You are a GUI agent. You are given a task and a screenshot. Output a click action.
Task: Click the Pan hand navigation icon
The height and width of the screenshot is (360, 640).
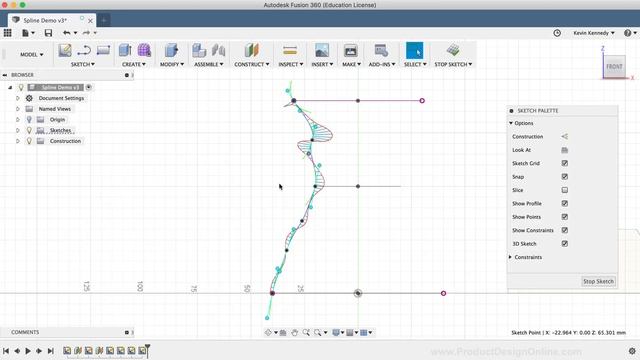[294, 333]
